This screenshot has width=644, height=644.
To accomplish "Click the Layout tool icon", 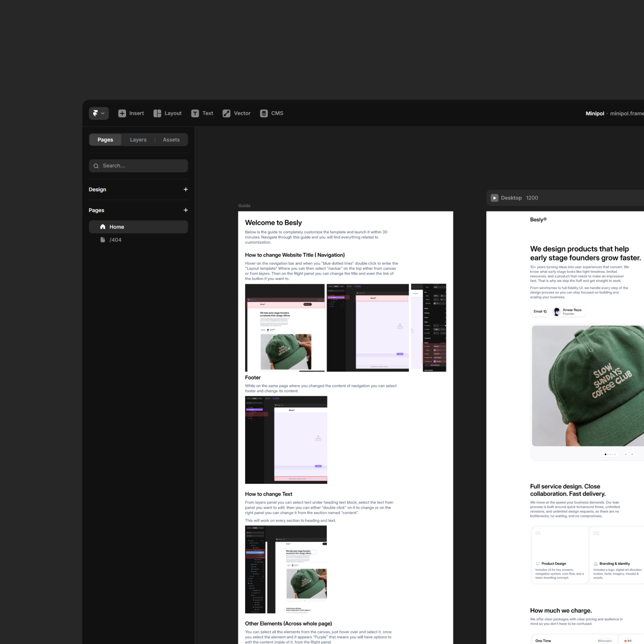I will [157, 113].
